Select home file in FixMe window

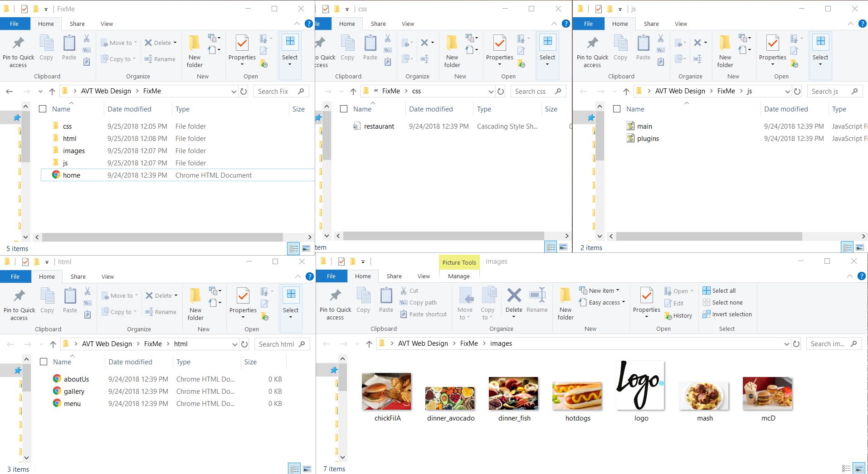(177, 175)
